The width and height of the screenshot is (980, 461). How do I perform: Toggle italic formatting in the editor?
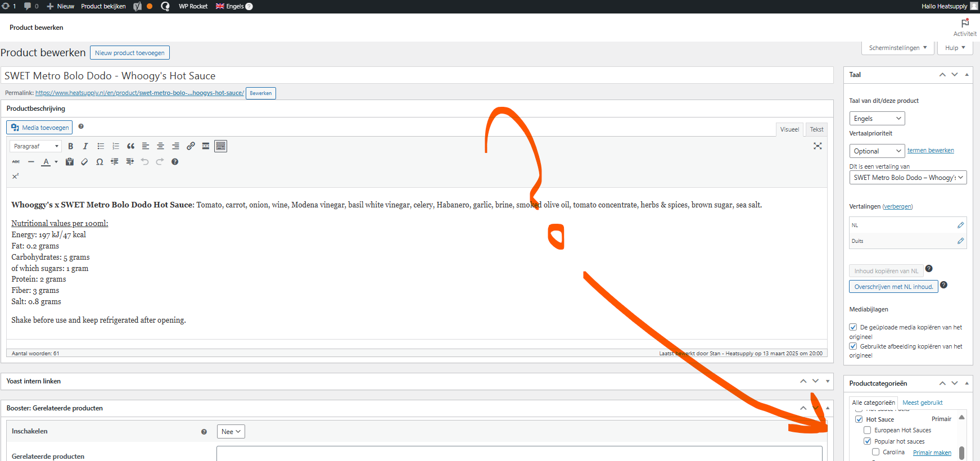85,146
